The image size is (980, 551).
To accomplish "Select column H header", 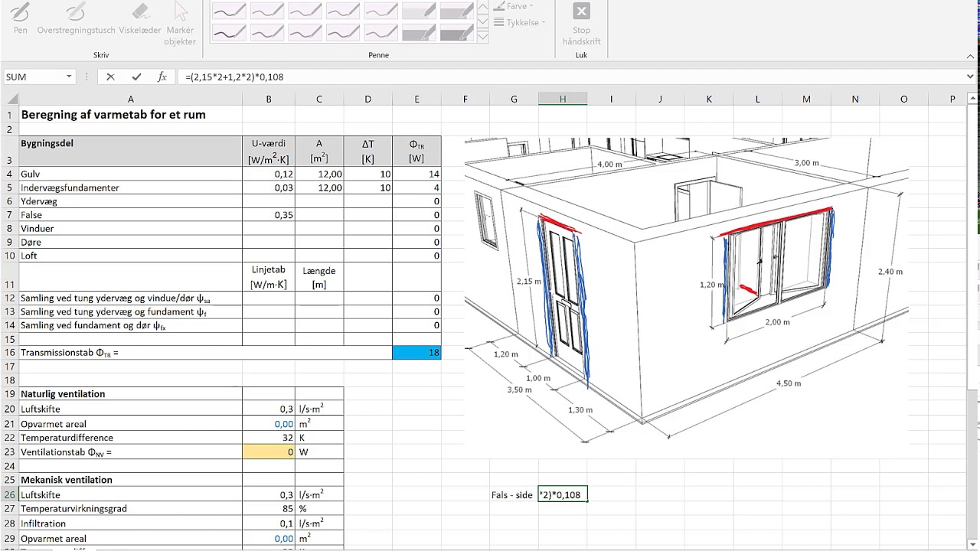I will [x=563, y=99].
